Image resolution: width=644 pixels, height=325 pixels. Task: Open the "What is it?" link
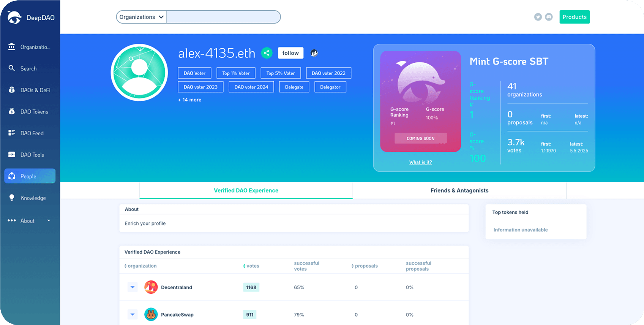[x=420, y=162]
